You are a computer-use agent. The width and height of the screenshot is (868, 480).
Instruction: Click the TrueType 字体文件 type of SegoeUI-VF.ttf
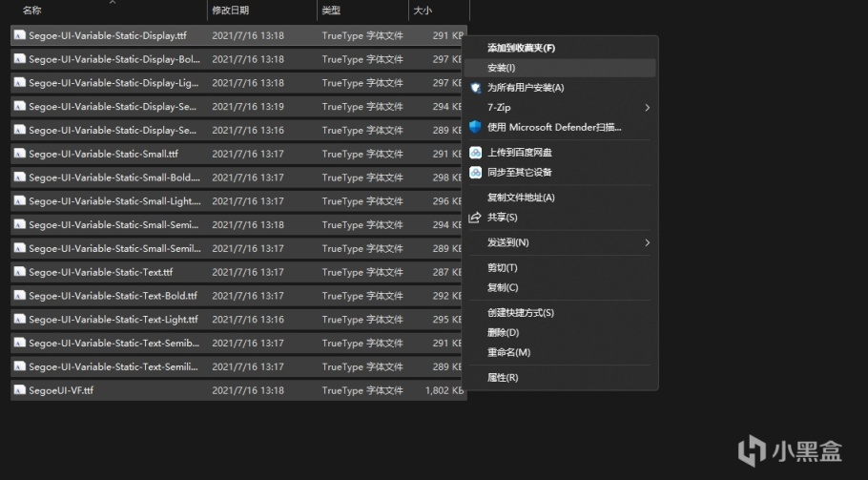[x=362, y=390]
